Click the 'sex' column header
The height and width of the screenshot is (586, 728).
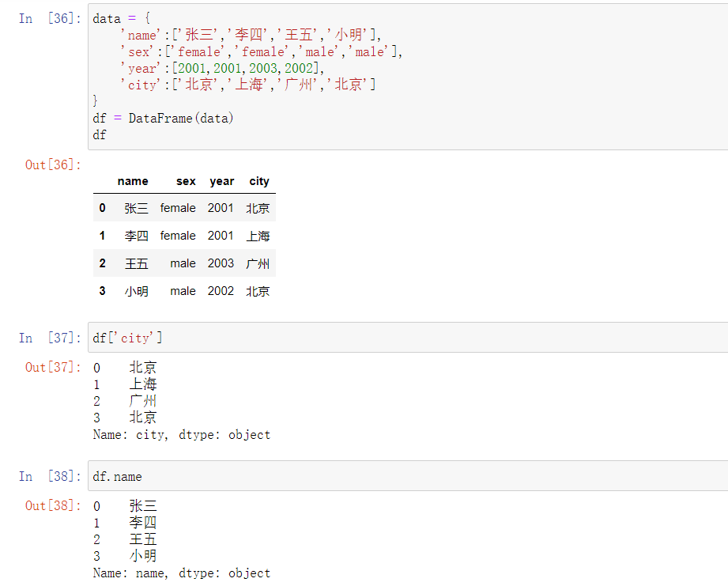coord(186,181)
